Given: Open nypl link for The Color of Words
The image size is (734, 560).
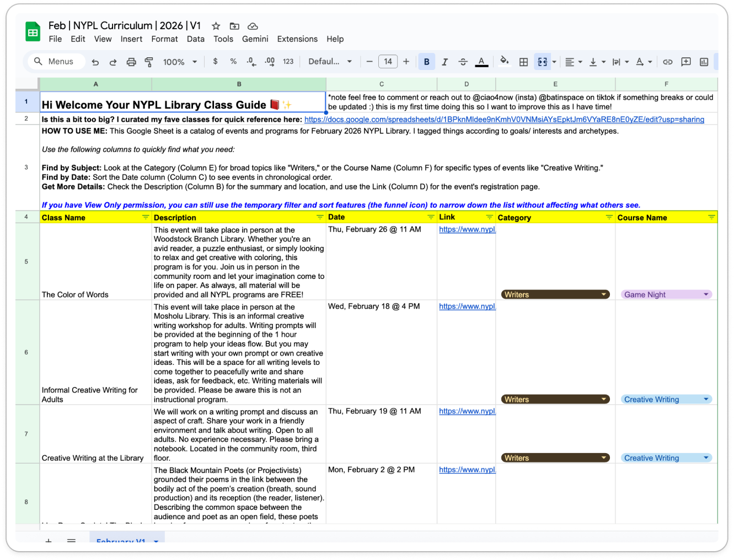Looking at the screenshot, I should 467,229.
